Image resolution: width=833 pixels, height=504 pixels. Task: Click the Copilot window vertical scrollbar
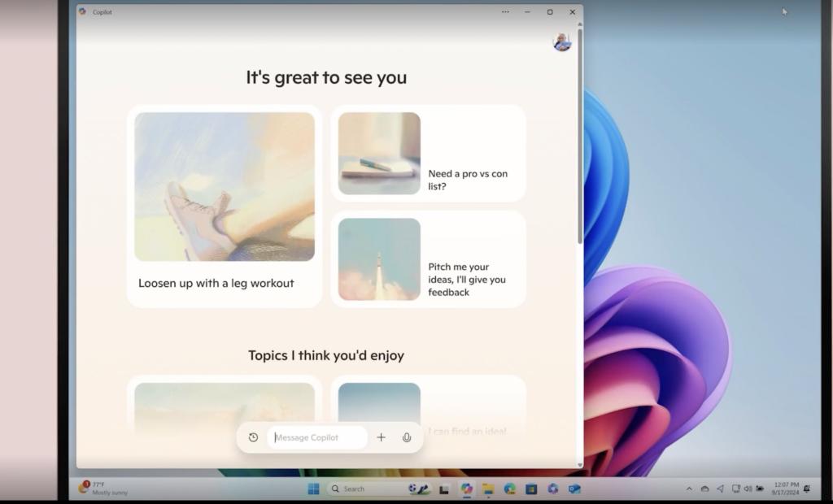579,137
